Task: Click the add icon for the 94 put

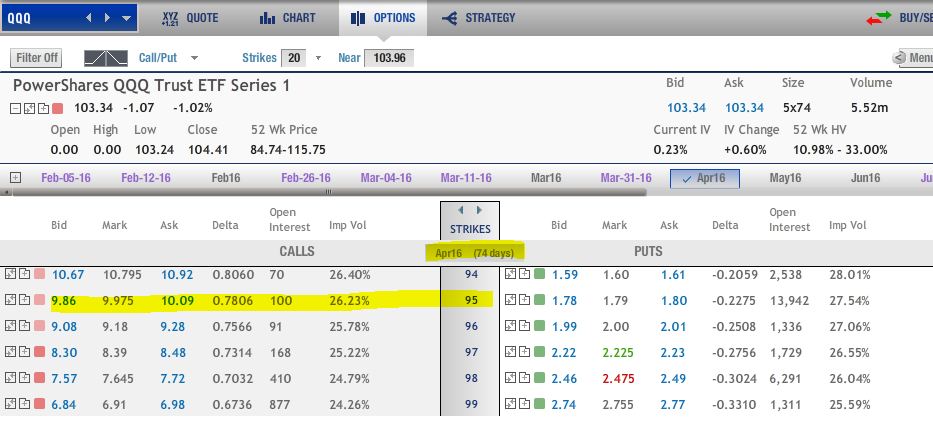Action: (524, 274)
